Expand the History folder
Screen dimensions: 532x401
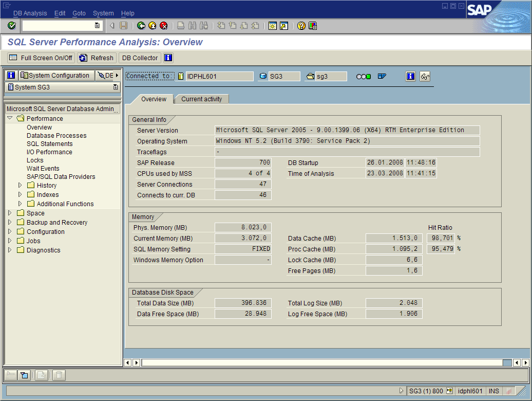(x=20, y=185)
